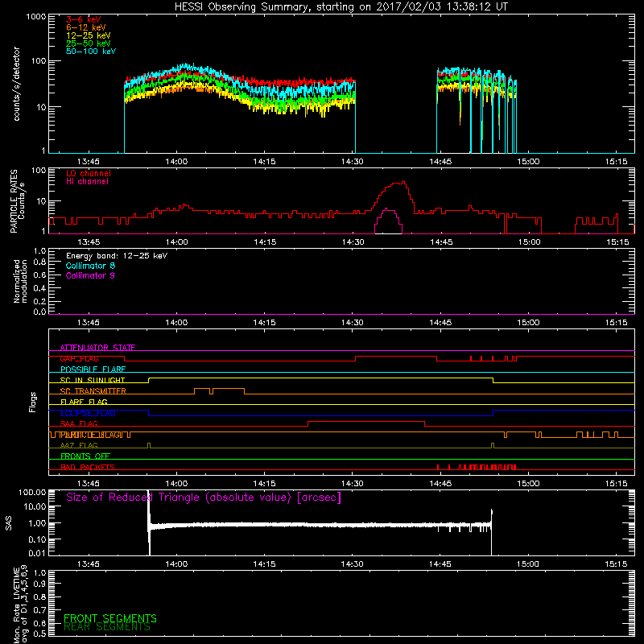Select the SAA_FLAG label
The image size is (644, 644).
79,423
